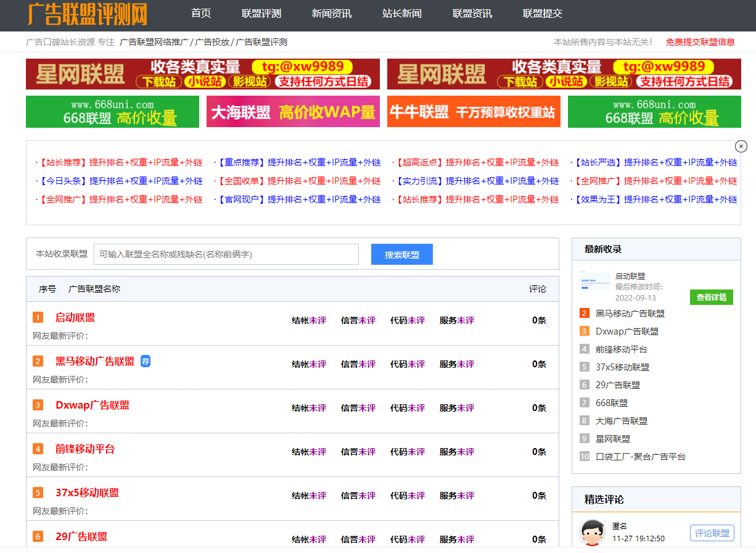Go to the 联盟提交 nav item
Screen dimensions: 756x553
[543, 14]
